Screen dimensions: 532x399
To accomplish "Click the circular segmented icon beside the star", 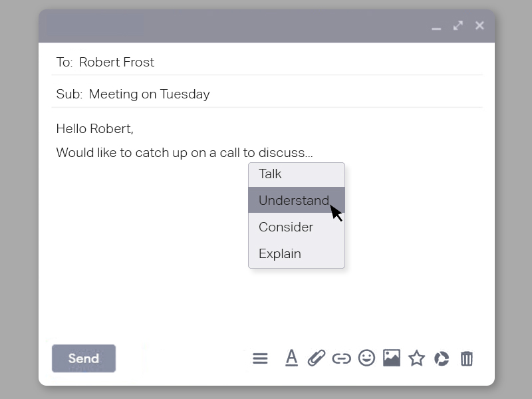I will tap(442, 358).
